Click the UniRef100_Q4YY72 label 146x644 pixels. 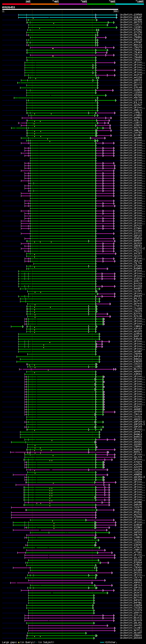131,85
